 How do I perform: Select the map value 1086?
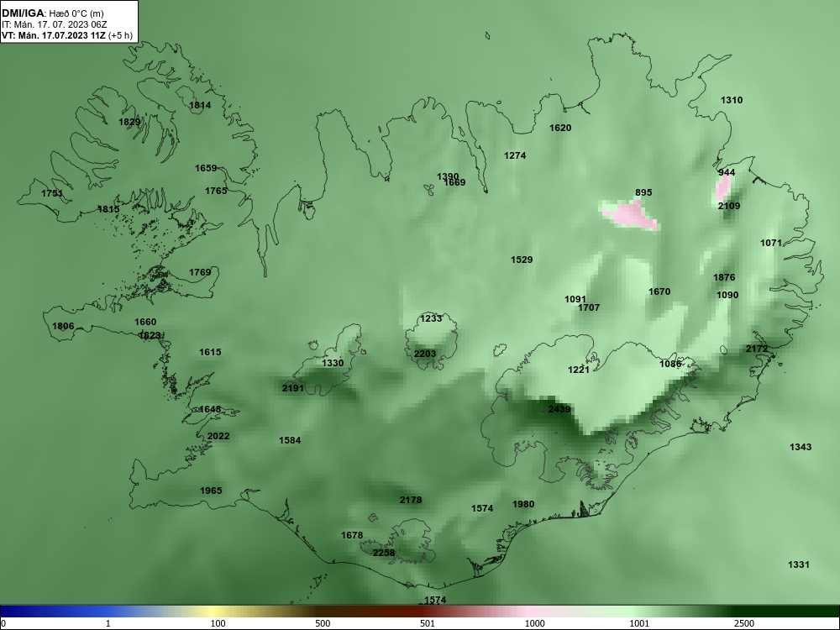[670, 364]
